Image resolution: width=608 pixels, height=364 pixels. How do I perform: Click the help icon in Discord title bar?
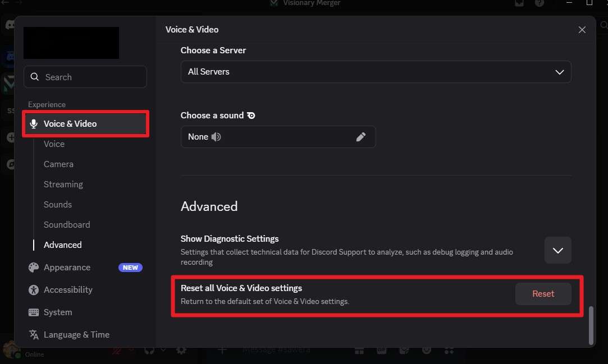539,3
